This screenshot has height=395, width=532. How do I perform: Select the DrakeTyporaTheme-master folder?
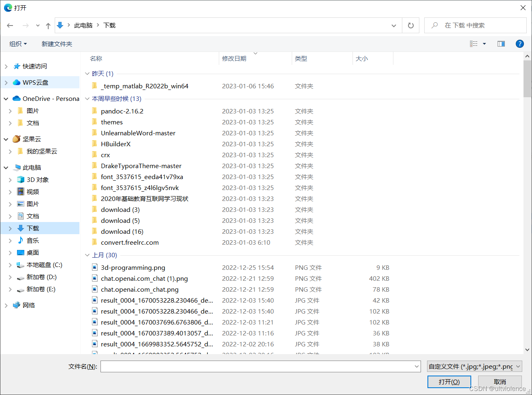pos(141,166)
